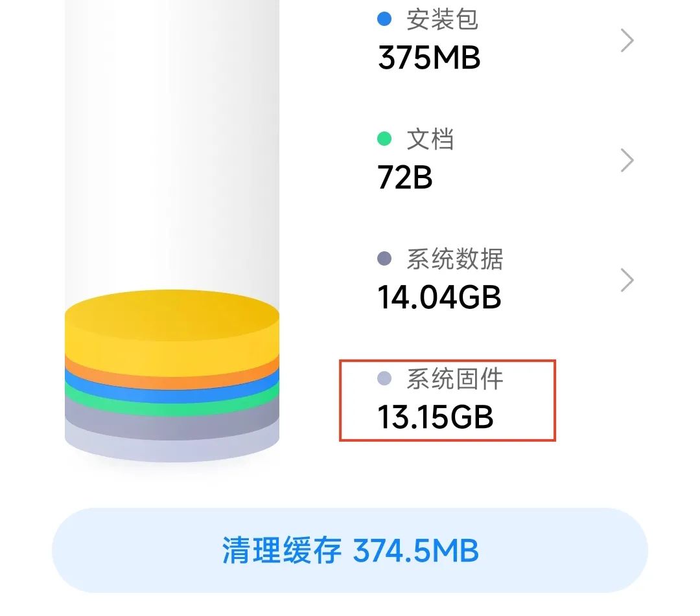Click the 13.15GB firmware size value
Screen dimensions: 700x616
[436, 418]
